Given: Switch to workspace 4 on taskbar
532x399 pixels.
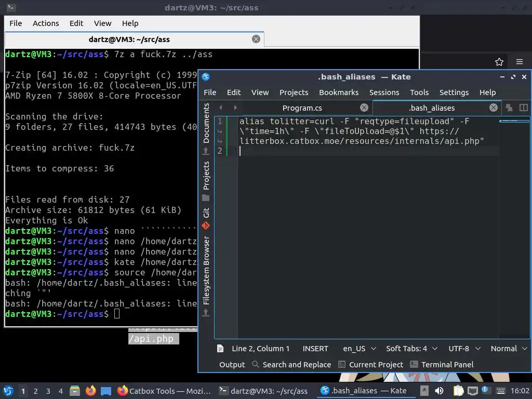Looking at the screenshot, I should click(61, 391).
